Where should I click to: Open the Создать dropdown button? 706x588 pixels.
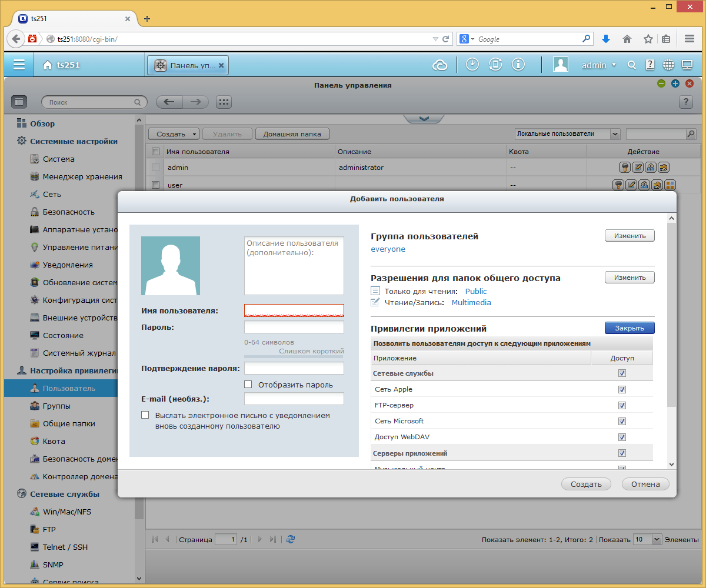point(174,133)
